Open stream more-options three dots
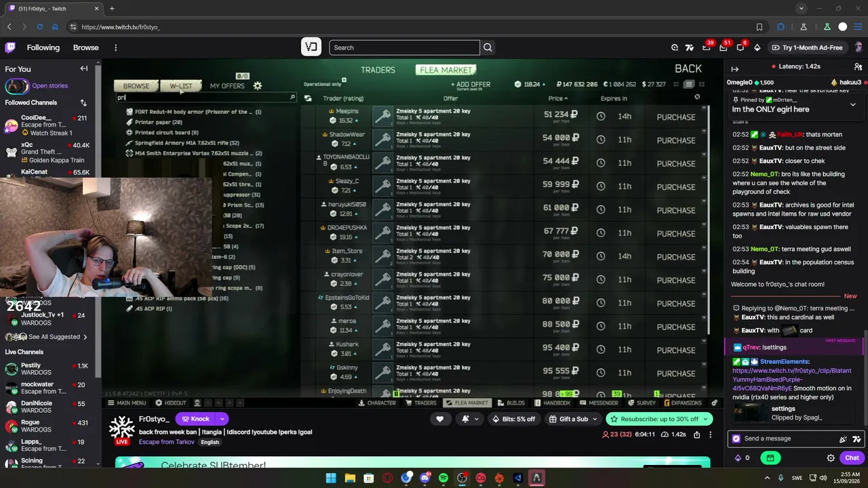The height and width of the screenshot is (488, 868). (x=710, y=434)
